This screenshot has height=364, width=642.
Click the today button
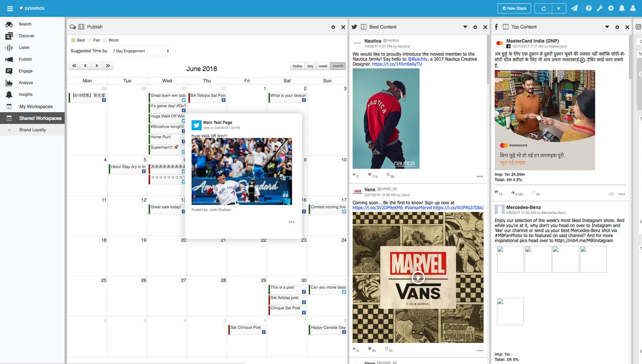click(297, 66)
